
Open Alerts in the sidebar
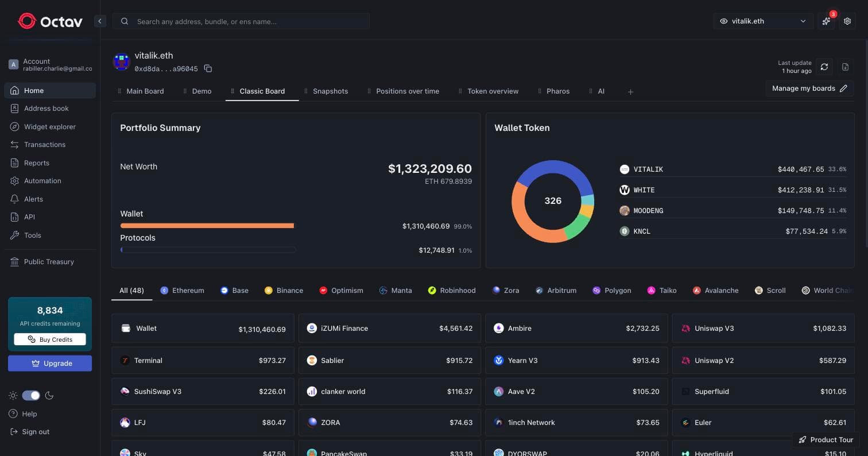[x=50, y=199]
